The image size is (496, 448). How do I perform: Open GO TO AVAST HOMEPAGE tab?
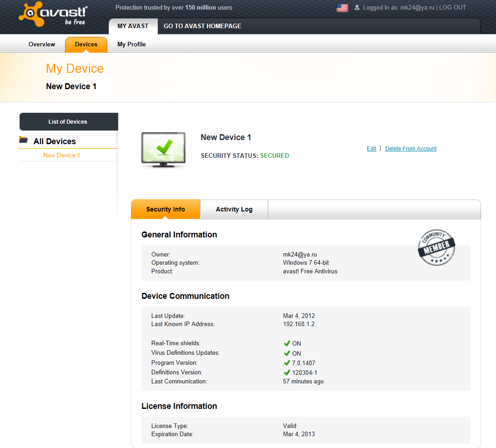click(202, 26)
